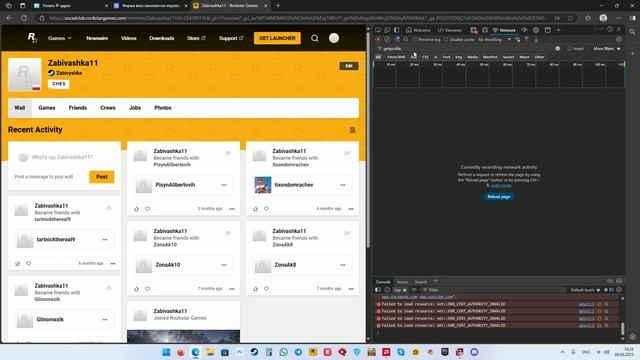Show hidden system tray icons

tap(562, 352)
